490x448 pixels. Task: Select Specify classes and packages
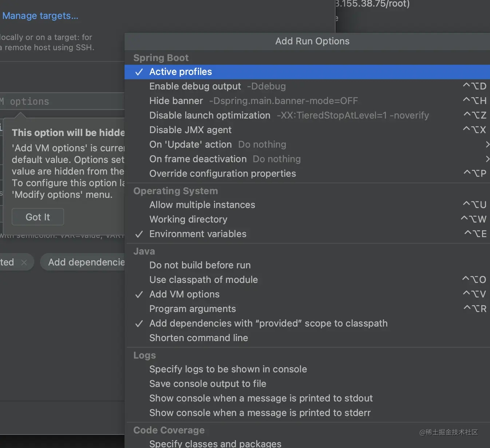coord(307,443)
